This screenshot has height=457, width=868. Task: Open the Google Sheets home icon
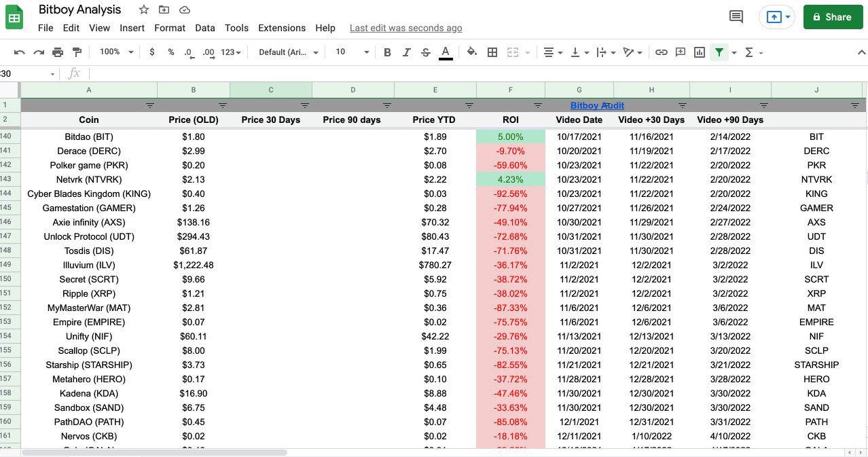tap(14, 18)
